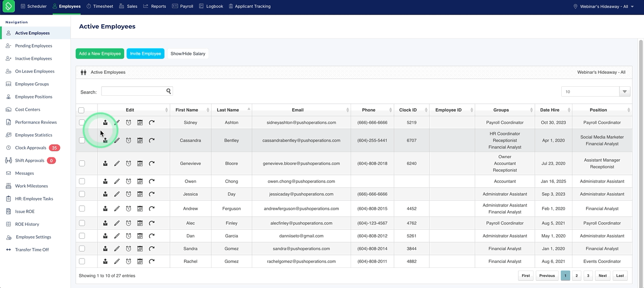Click the redo arrow icon in Sandra Gomez's row
644x288 pixels.
pos(152,249)
